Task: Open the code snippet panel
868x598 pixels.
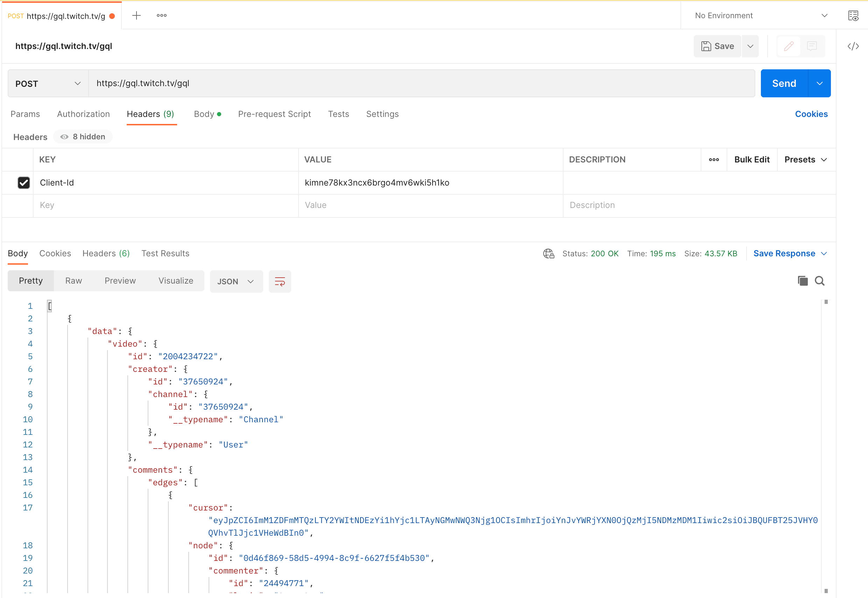Action: (x=853, y=46)
